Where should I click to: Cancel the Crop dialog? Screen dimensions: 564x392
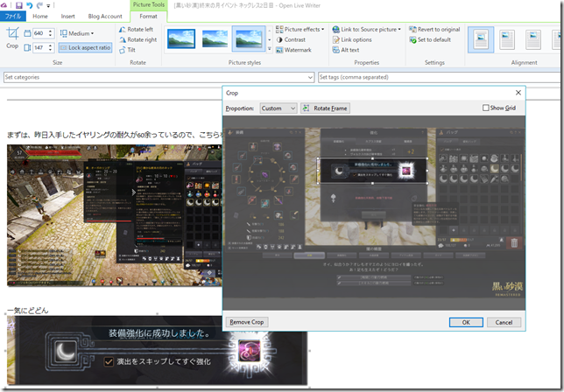click(504, 322)
